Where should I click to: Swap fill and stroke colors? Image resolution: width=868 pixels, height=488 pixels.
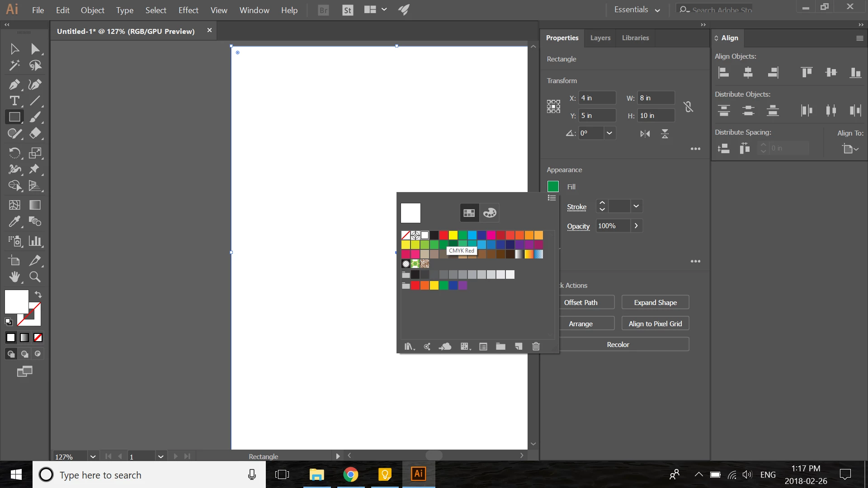(38, 294)
